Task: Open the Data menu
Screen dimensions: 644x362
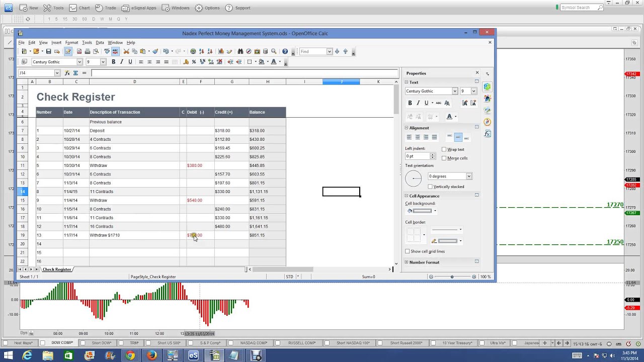Action: tap(100, 43)
